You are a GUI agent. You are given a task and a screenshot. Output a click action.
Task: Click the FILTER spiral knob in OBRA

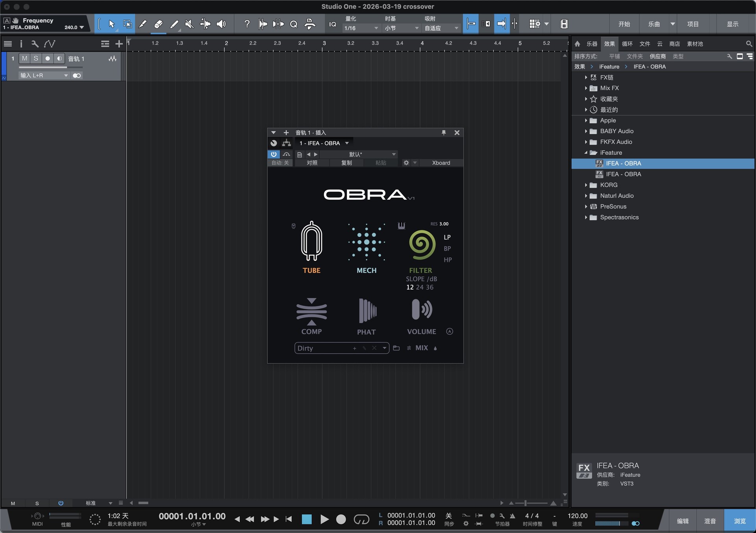421,245
